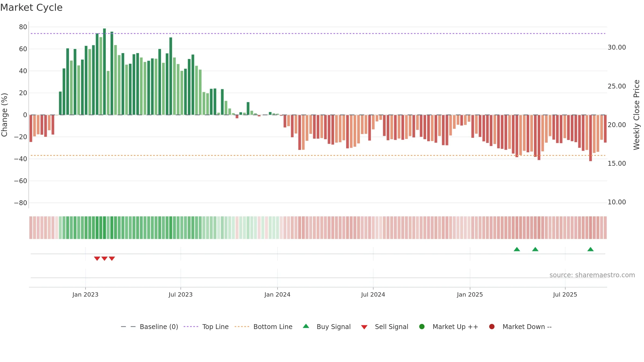The height and width of the screenshot is (362, 644).
Task: Click the Jan 2024 x-axis label
Action: (277, 294)
